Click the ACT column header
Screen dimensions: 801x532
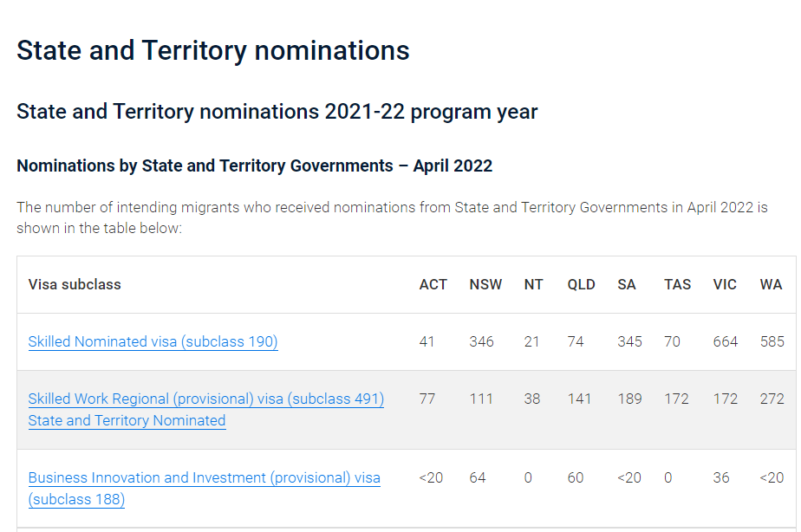pos(433,284)
